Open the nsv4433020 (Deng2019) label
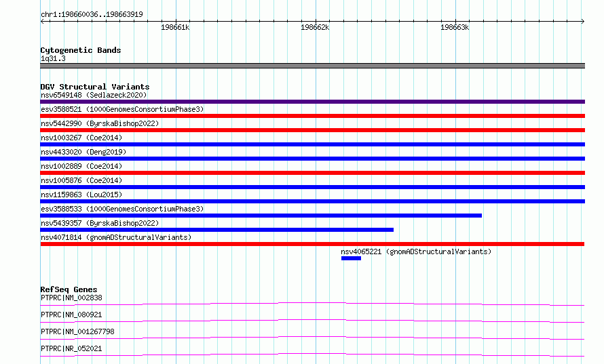Viewport: 604px width, 364px height. pyautogui.click(x=83, y=152)
